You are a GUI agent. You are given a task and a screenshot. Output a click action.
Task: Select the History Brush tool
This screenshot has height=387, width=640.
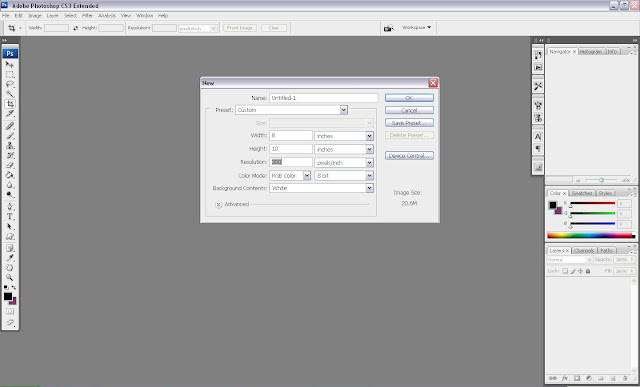click(x=10, y=156)
